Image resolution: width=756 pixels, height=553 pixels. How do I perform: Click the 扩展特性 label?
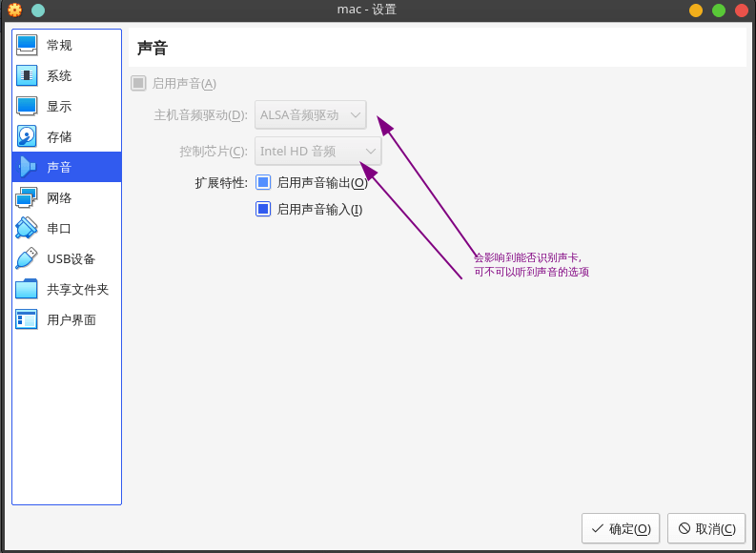tap(221, 183)
